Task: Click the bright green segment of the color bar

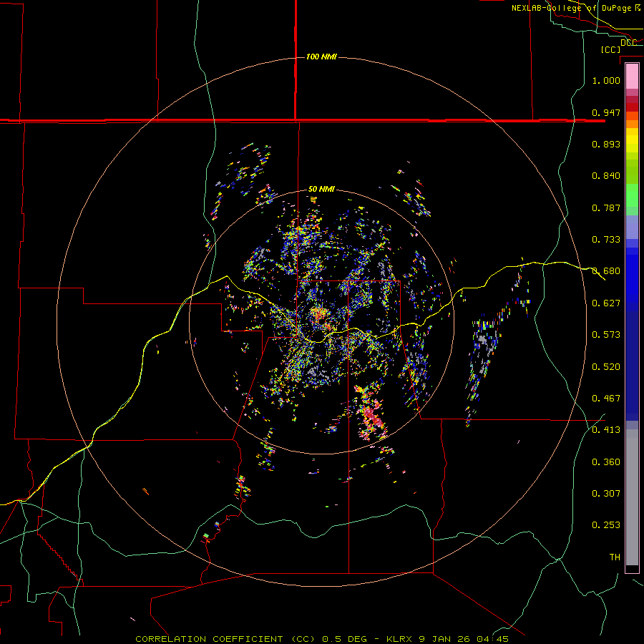Action: [x=632, y=195]
